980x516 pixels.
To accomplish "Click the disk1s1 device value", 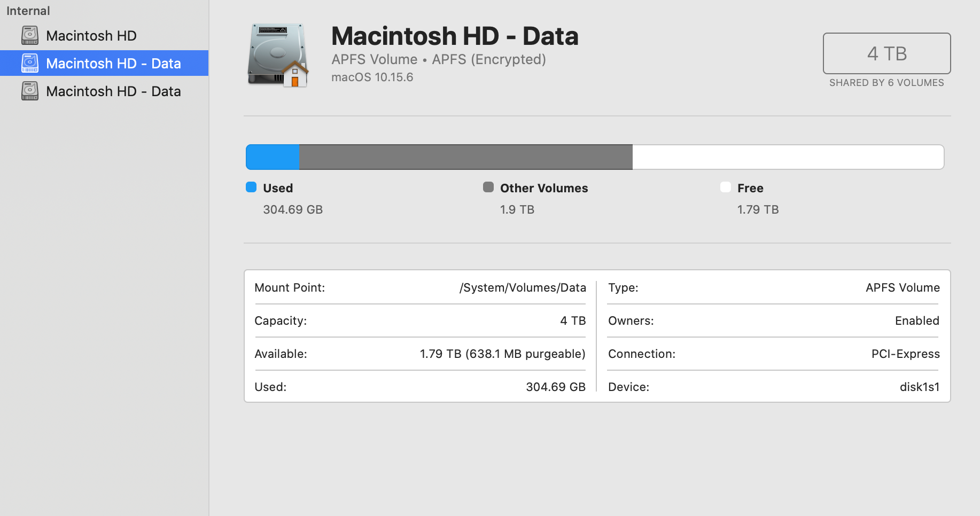I will [x=919, y=387].
